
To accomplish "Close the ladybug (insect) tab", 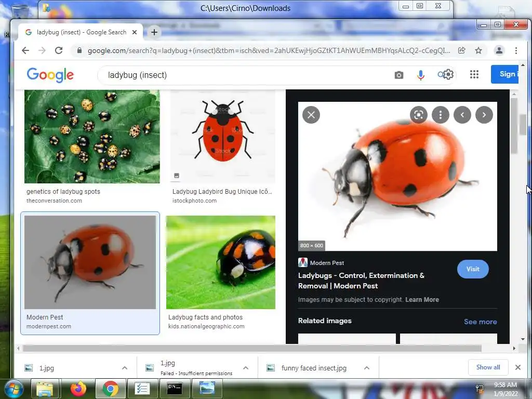I will 135,32.
